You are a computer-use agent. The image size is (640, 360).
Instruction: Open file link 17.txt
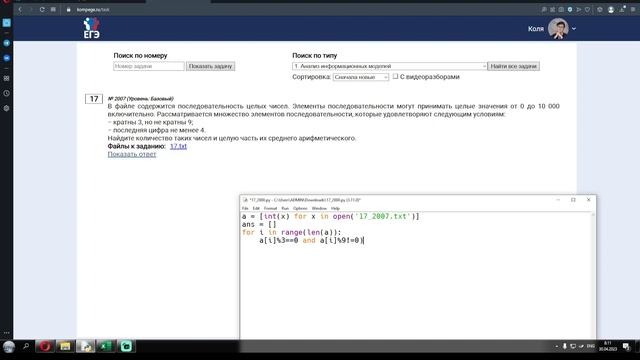point(178,146)
